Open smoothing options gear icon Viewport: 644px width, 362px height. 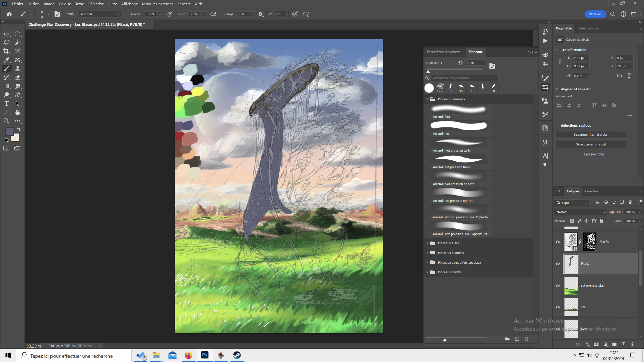point(261,14)
